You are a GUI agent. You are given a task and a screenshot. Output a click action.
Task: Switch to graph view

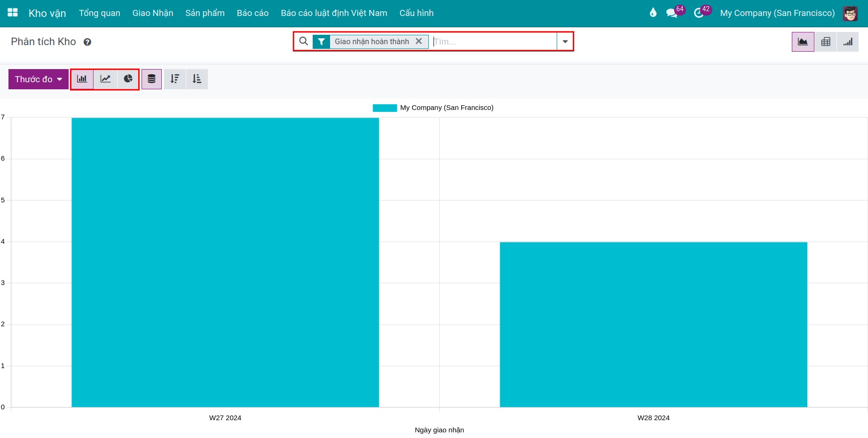tap(803, 42)
